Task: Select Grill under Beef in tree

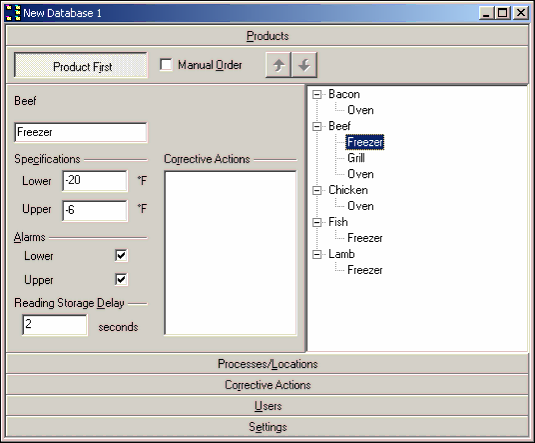Action: 356,158
